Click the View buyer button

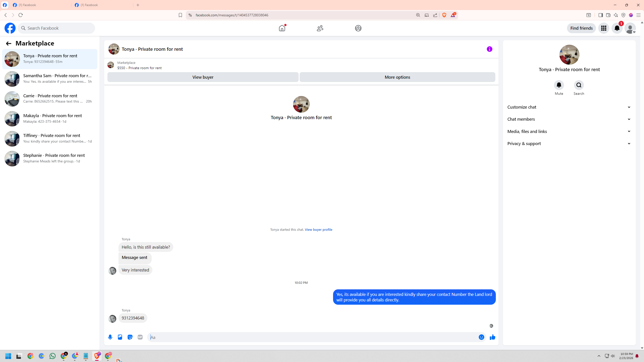click(203, 77)
